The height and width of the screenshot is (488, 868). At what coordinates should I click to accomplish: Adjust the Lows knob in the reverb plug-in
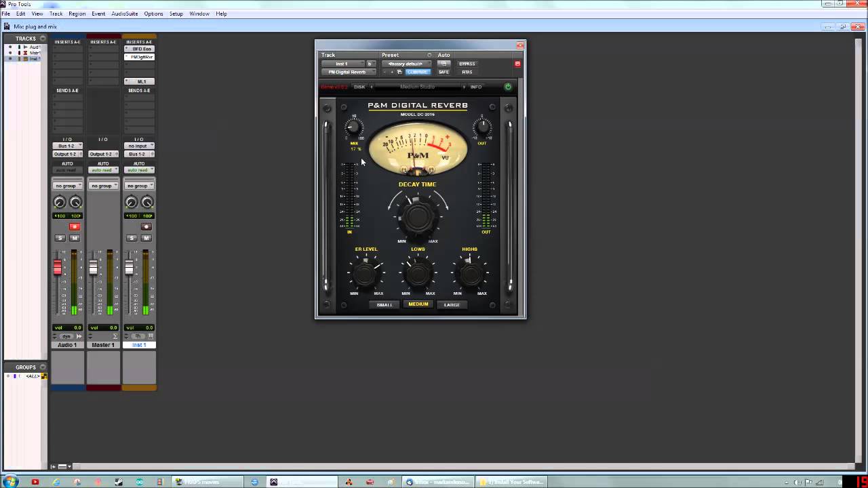(x=418, y=274)
